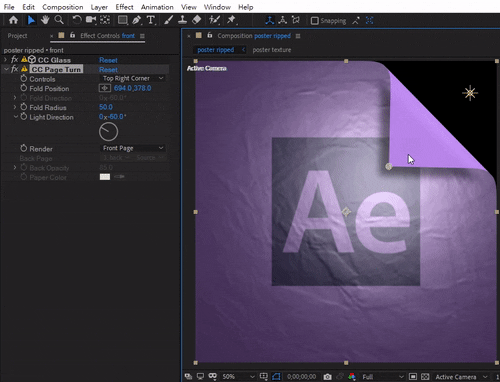500x382 pixels.
Task: Select the Eraser tool
Action: [x=196, y=20]
